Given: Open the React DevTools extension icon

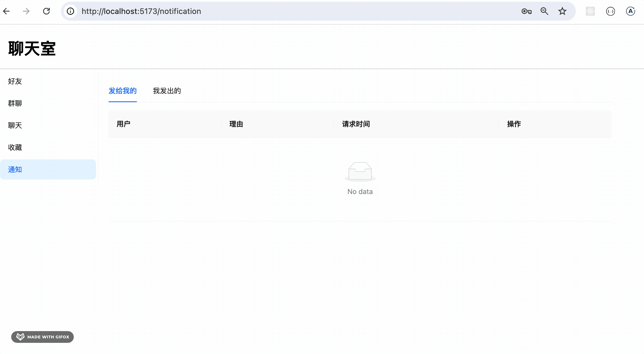Looking at the screenshot, I should tap(590, 11).
